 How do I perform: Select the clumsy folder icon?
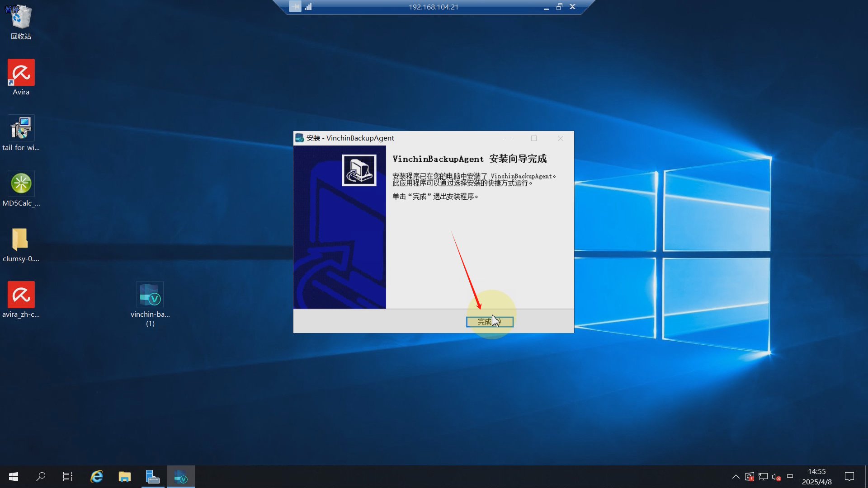pyautogui.click(x=21, y=240)
